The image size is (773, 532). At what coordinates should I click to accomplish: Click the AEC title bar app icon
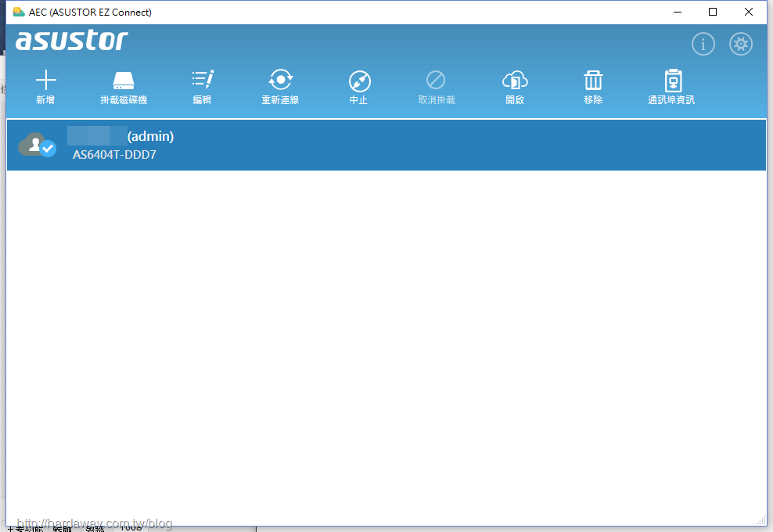coord(19,12)
